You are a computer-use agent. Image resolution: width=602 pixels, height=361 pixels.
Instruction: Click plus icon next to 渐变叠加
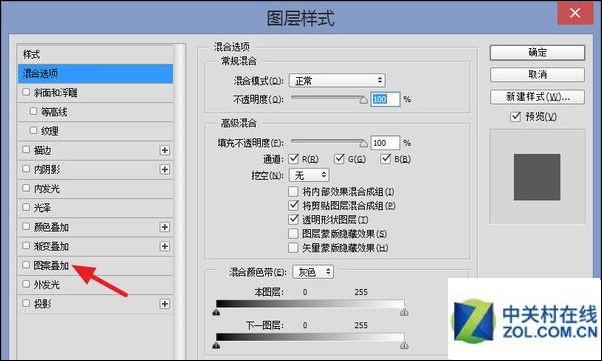165,246
